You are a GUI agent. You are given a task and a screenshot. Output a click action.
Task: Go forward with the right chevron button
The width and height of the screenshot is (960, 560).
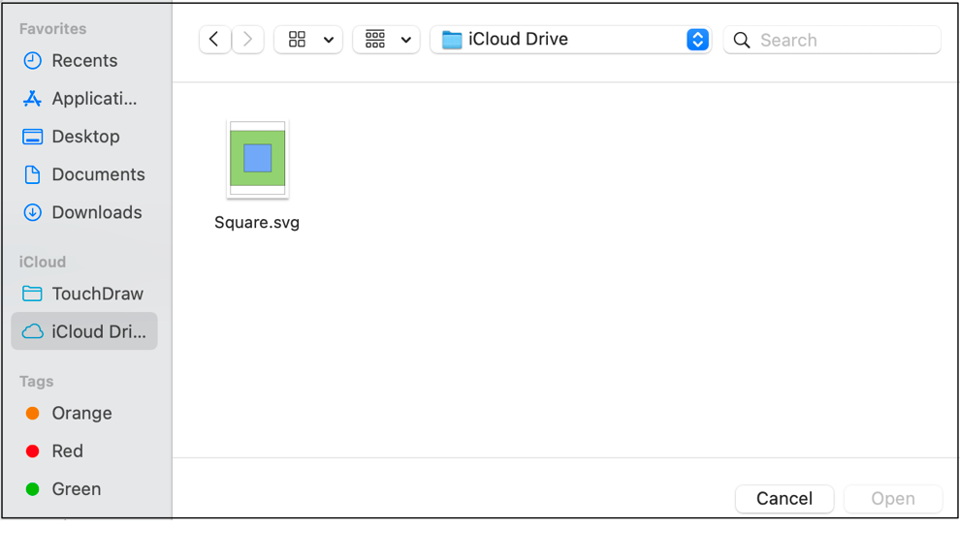(x=247, y=40)
